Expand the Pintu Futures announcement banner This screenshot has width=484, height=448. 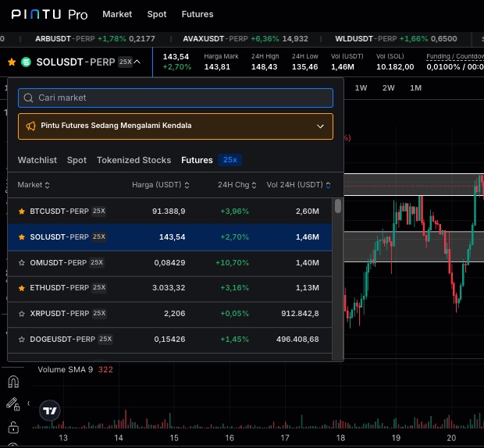(320, 126)
